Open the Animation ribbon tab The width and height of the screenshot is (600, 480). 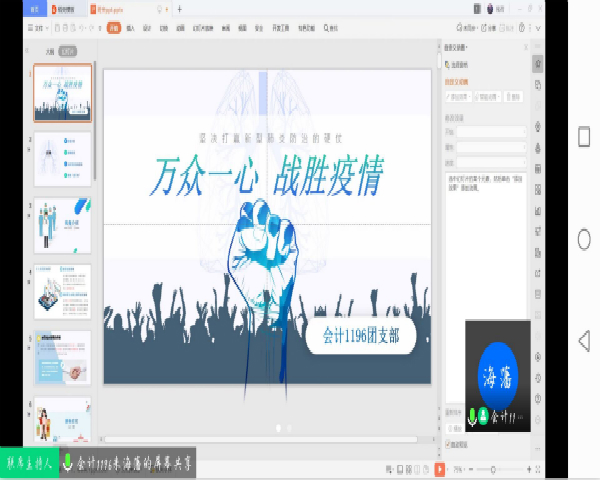coord(180,28)
